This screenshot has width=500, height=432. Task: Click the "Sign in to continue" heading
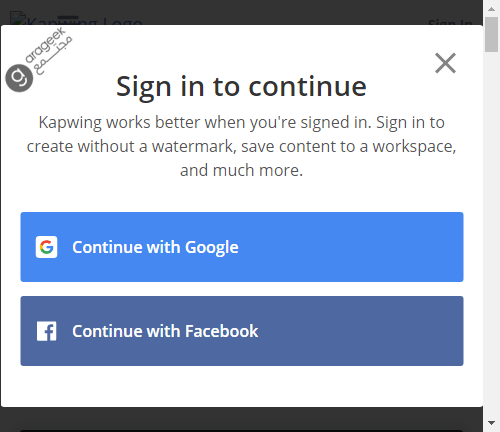tap(241, 86)
